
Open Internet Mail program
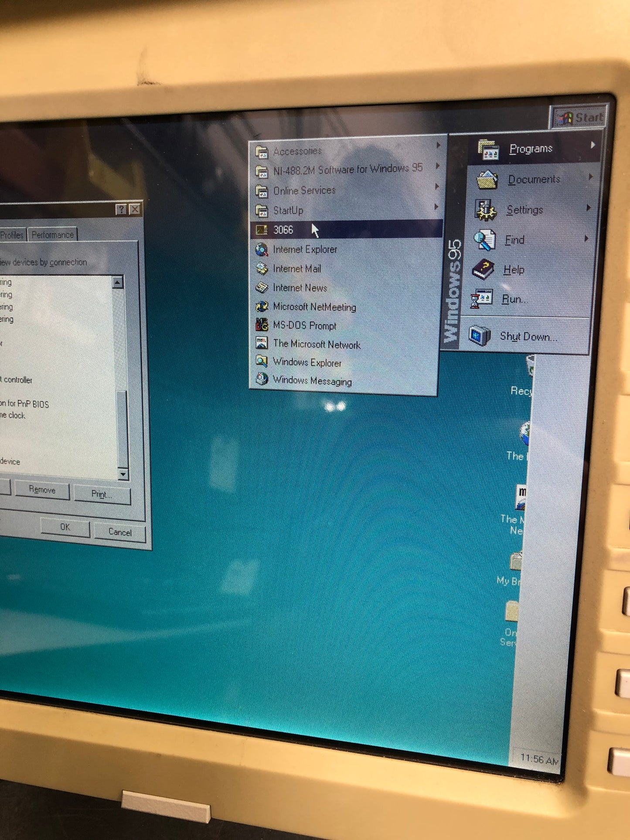296,269
